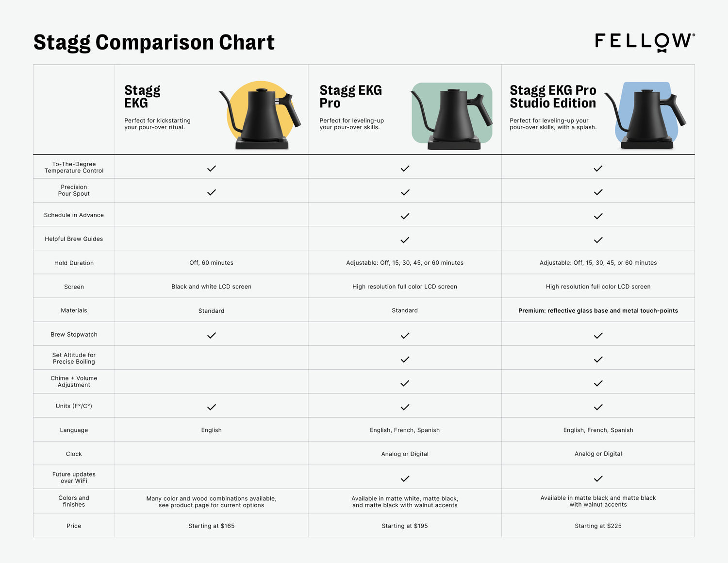The width and height of the screenshot is (728, 563).
Task: Click the Stagg EKG Pro Studio Edition heading
Action: tap(553, 97)
